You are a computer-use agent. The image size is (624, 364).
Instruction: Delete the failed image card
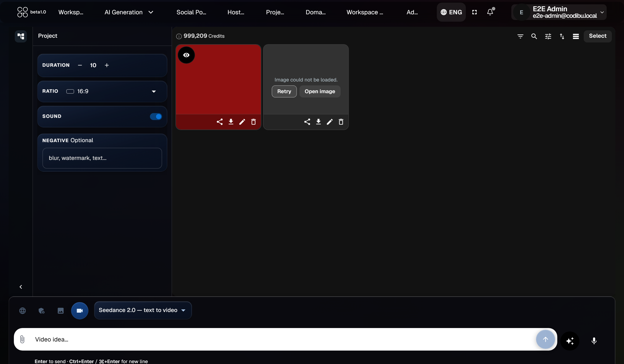click(341, 122)
